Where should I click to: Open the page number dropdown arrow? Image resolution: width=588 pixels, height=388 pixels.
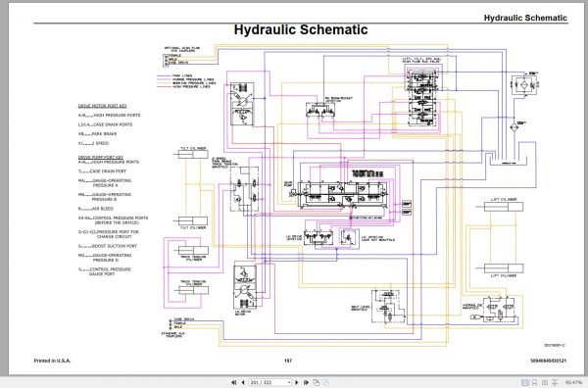[289, 382]
